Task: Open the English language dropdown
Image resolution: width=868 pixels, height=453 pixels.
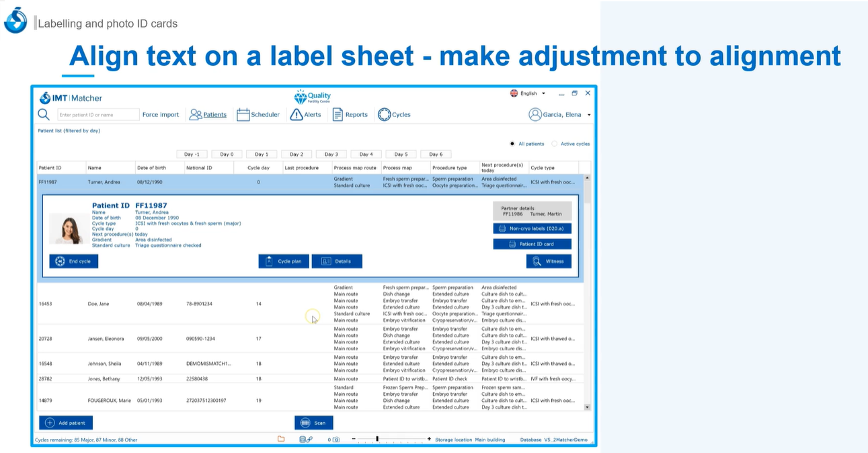Action: (528, 93)
